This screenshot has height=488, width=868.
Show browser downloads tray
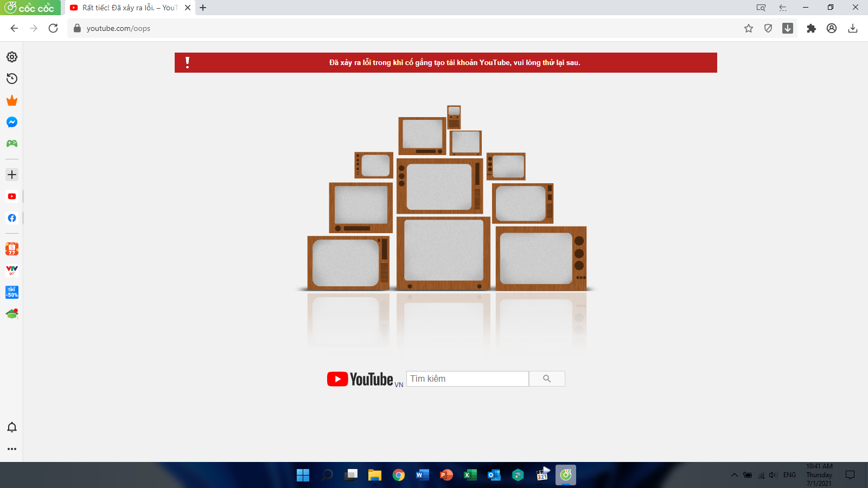[853, 28]
